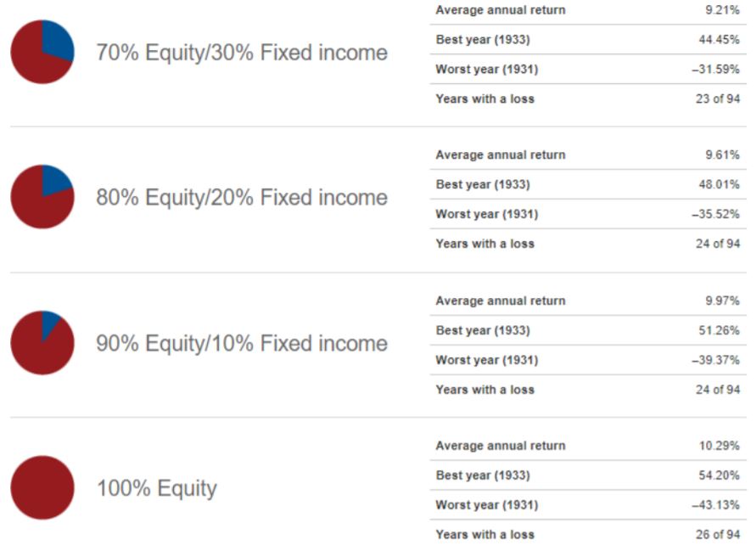Screen dimensions: 756x551
Task: Select the 9.21% average annual return value
Action: [722, 9]
